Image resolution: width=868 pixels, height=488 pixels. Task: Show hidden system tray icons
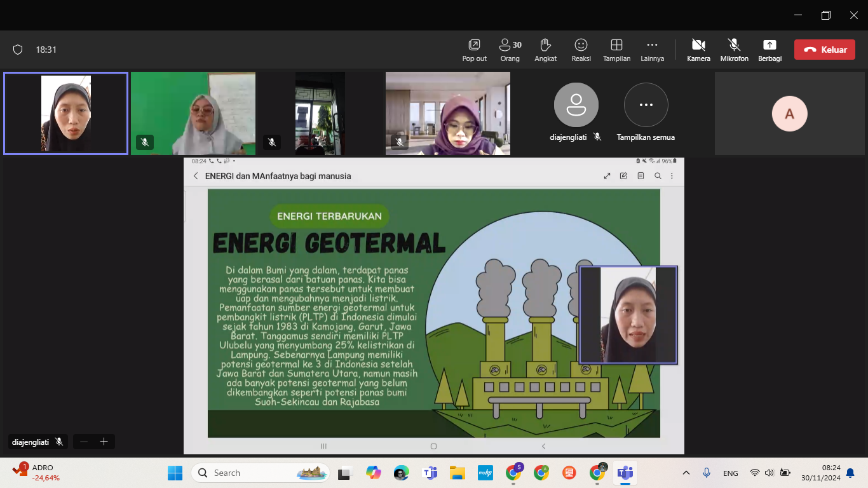pyautogui.click(x=686, y=473)
